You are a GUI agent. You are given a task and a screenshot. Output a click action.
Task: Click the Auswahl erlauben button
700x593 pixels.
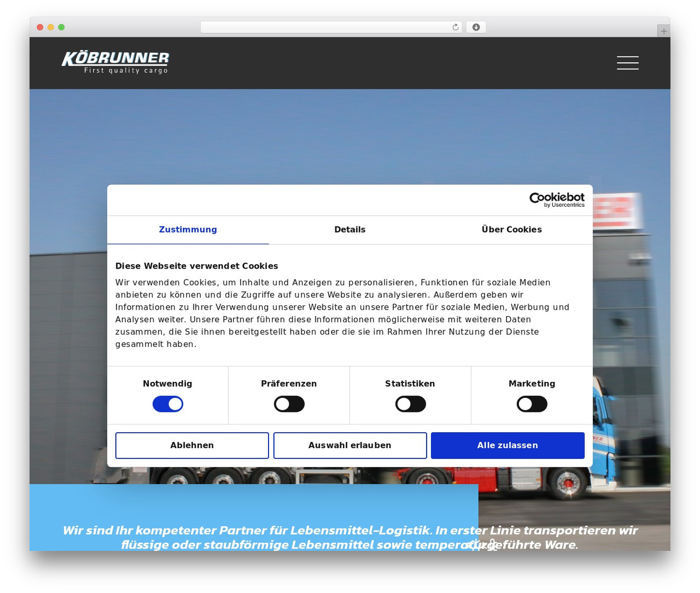pos(350,445)
